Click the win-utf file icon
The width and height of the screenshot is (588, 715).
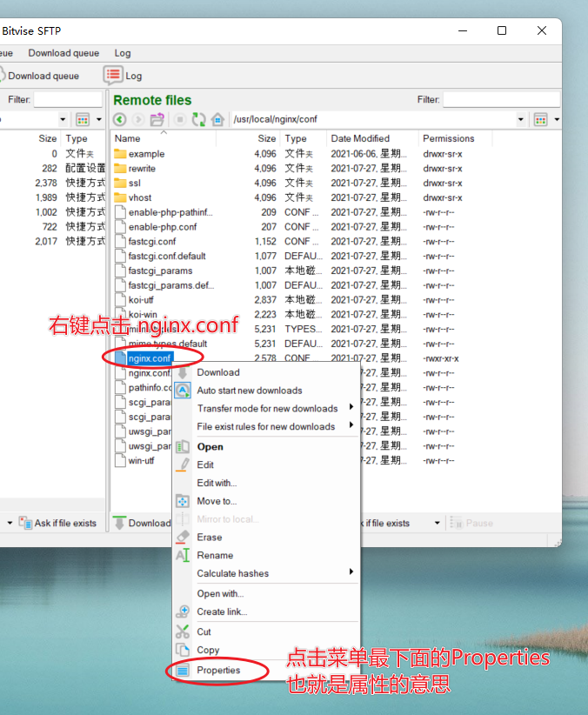[120, 460]
